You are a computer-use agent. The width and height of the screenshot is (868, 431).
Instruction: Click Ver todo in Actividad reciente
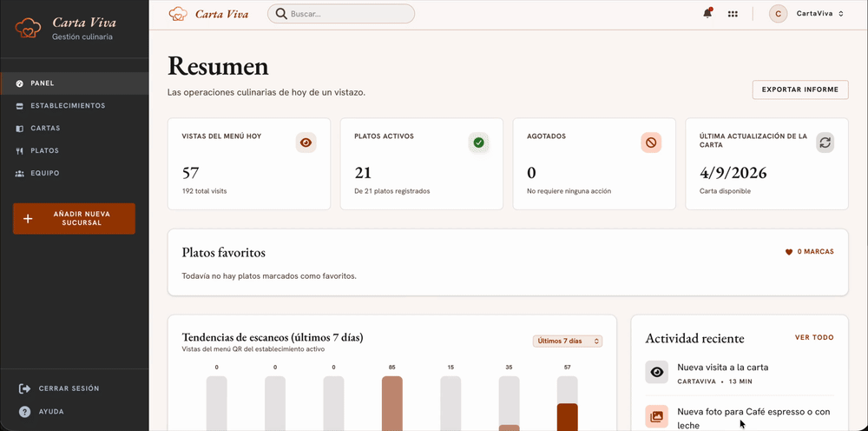[x=814, y=337]
